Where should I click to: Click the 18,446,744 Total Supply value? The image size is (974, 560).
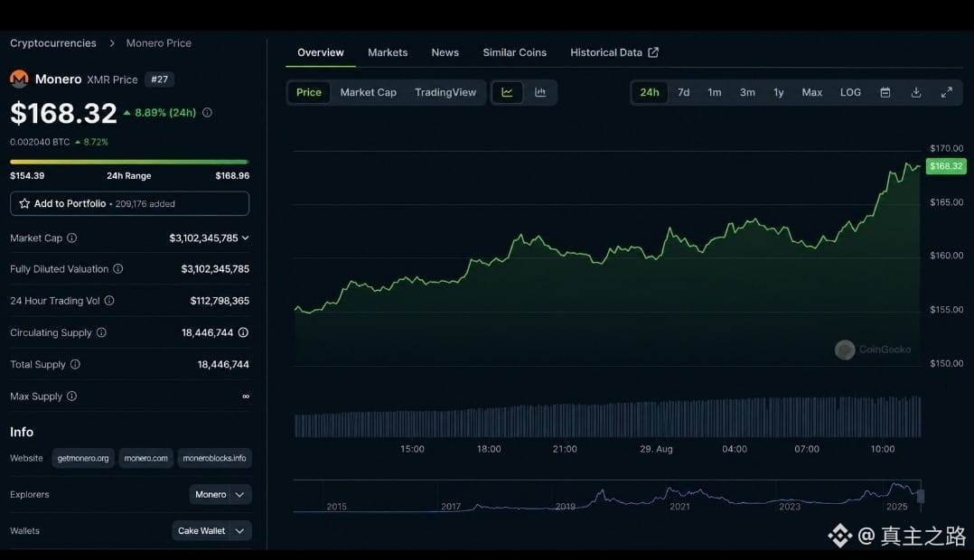tap(224, 364)
